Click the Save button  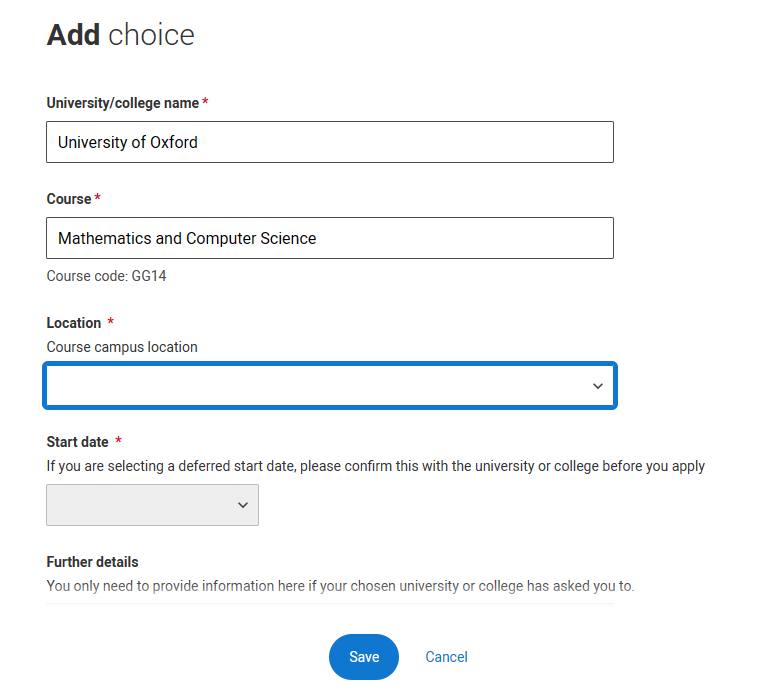point(364,657)
